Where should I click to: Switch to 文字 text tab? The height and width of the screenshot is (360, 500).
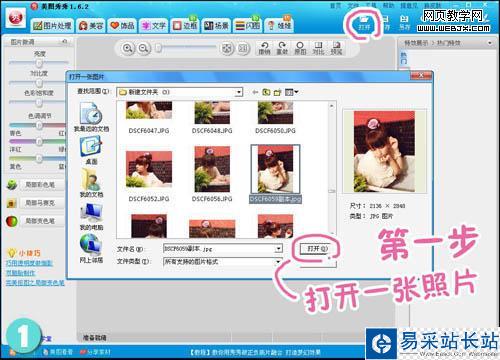(x=154, y=25)
